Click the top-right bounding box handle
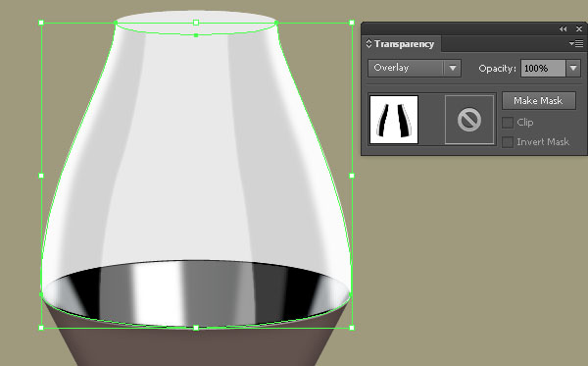Screen dimensions: 588x366 pos(352,23)
